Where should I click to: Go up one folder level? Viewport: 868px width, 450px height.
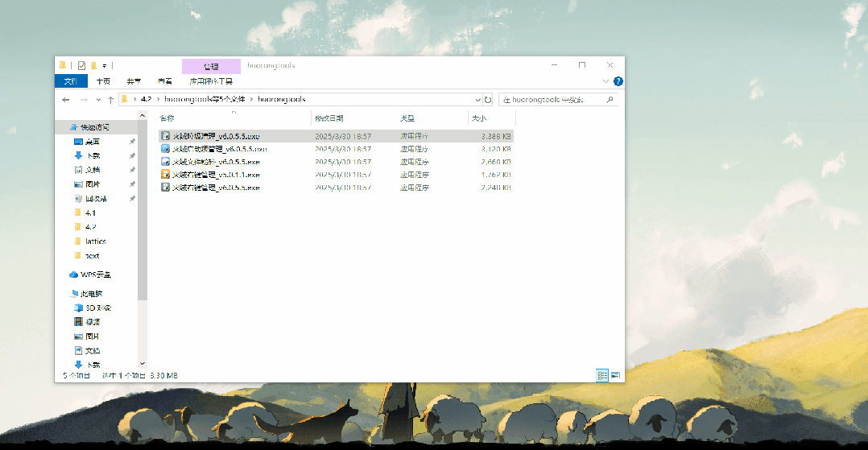coord(111,100)
